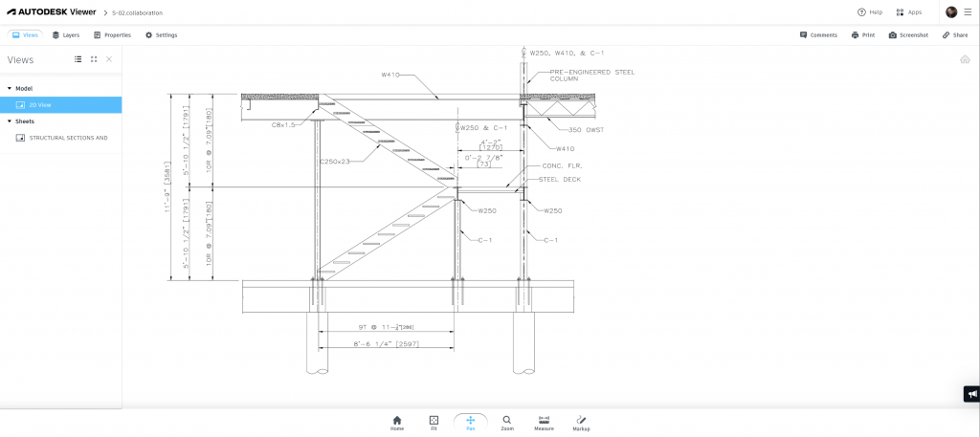Open the hamburger menu at top right

pos(968,12)
